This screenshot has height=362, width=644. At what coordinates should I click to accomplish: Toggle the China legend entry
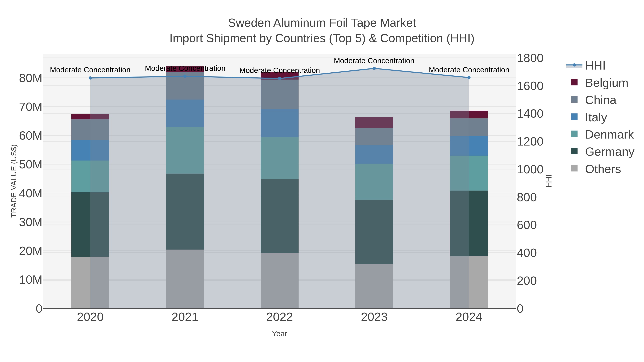(594, 100)
